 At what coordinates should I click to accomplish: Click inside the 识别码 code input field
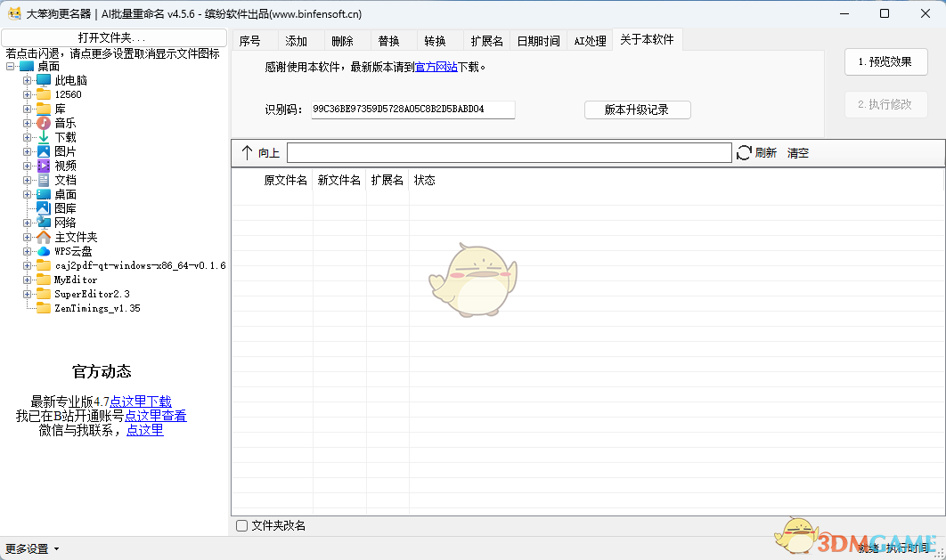tap(410, 110)
